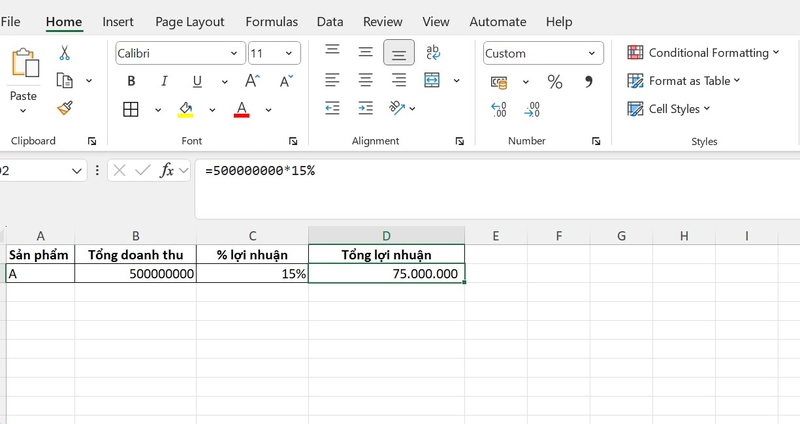
Task: Apply Comma Style format
Action: [589, 82]
